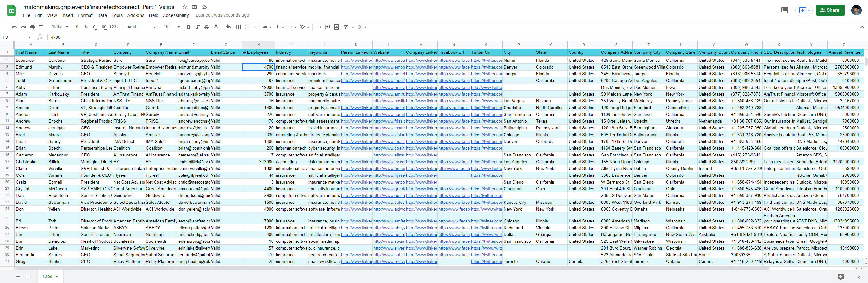This screenshot has height=283, width=868.
Task: Select row 10 header
Action: click(x=7, y=114)
